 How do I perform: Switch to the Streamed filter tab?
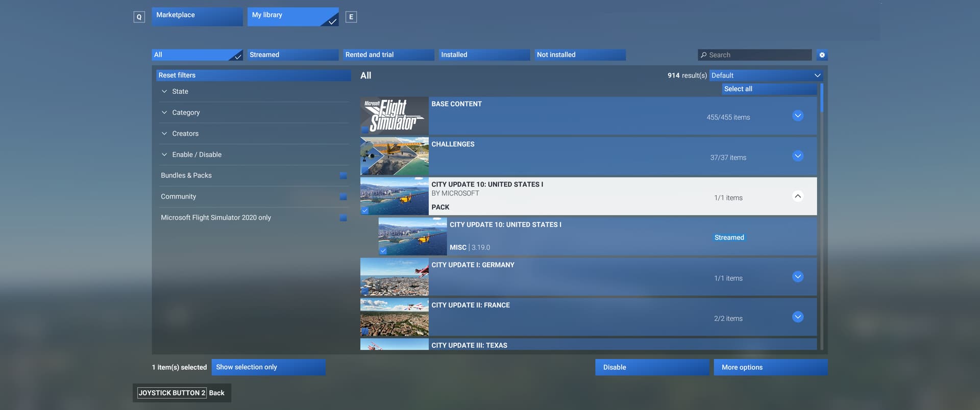coord(293,55)
